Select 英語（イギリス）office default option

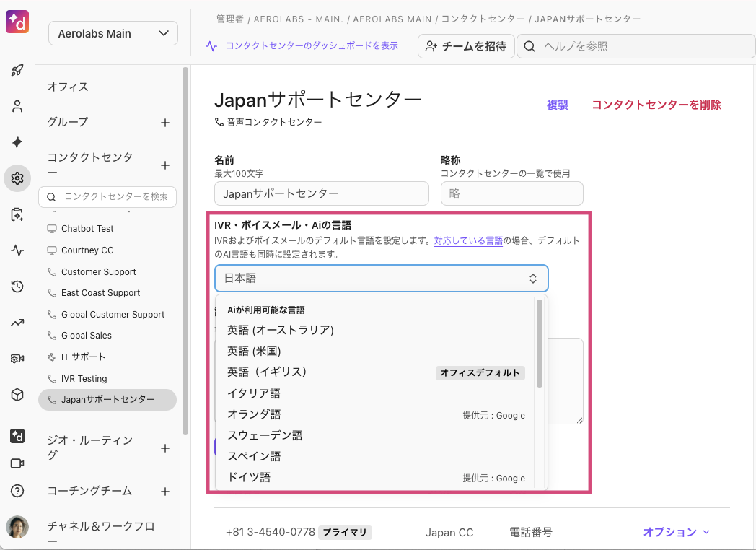point(376,372)
